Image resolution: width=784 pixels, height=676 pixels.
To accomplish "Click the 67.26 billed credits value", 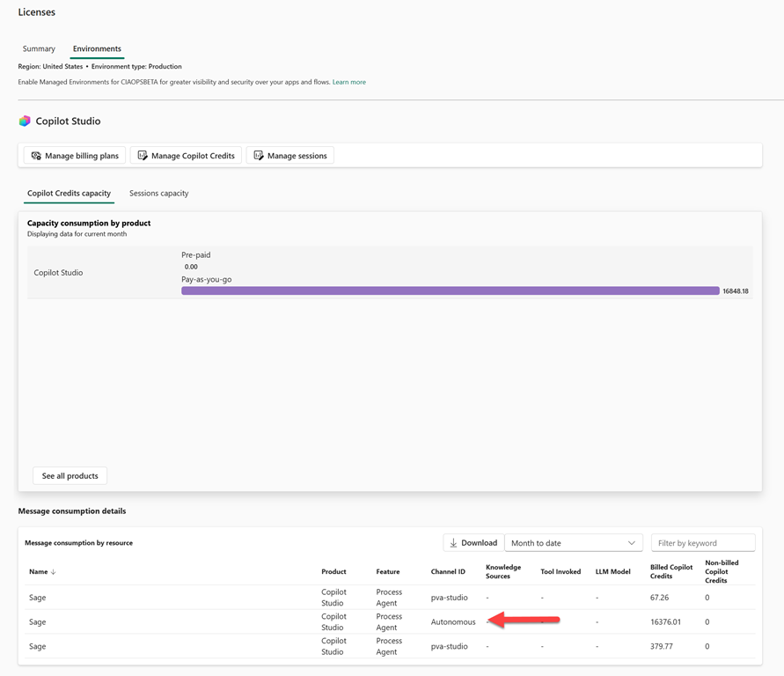I will point(660,598).
